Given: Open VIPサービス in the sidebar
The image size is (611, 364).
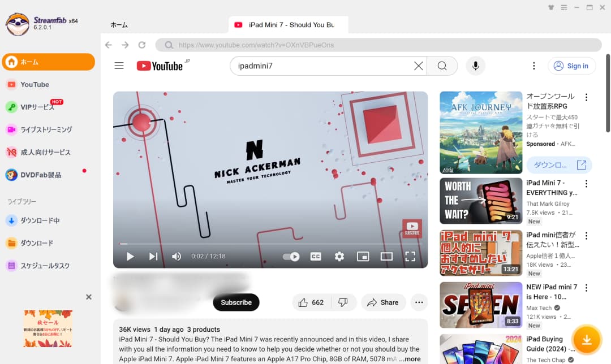Looking at the screenshot, I should 37,107.
